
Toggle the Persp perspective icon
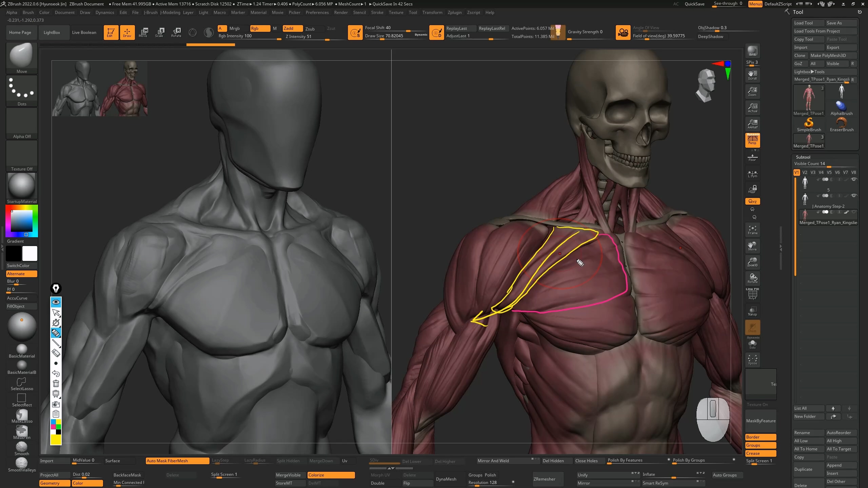pyautogui.click(x=752, y=140)
